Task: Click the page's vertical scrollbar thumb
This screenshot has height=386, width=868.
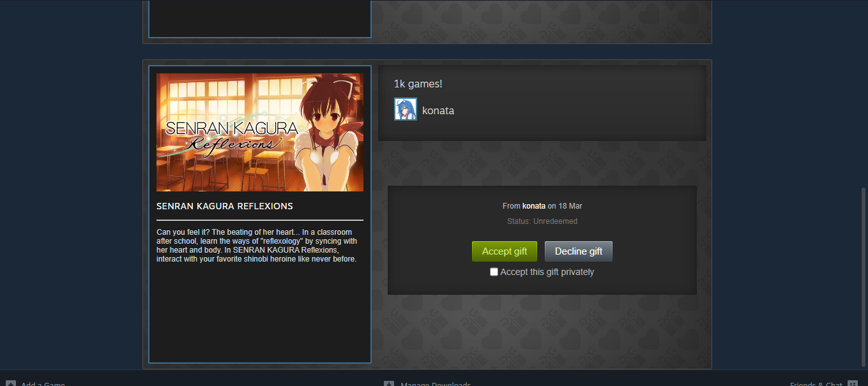Action: [863, 278]
